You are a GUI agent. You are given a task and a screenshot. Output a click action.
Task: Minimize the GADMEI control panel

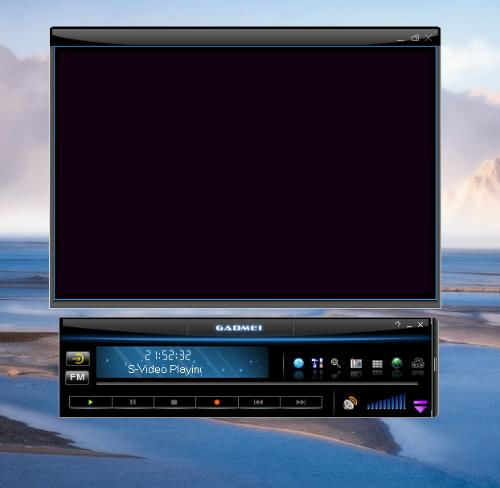(409, 325)
